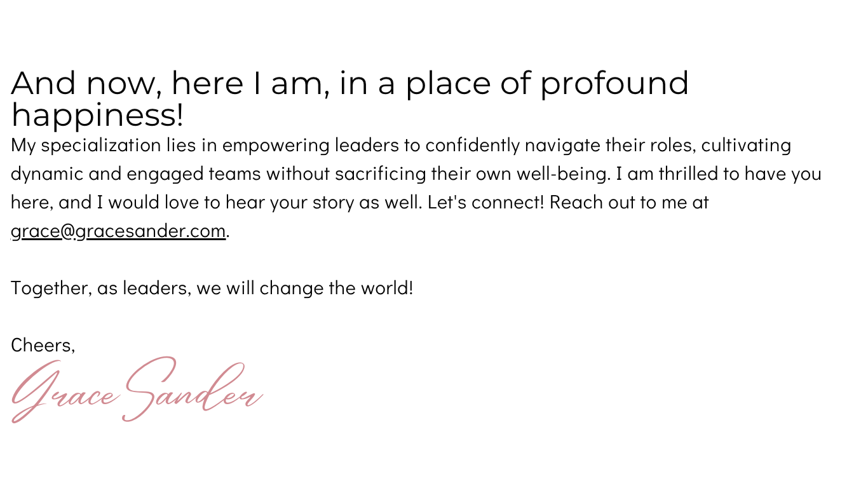
Task: Click the word "happiness!" in the heading
Action: [97, 115]
